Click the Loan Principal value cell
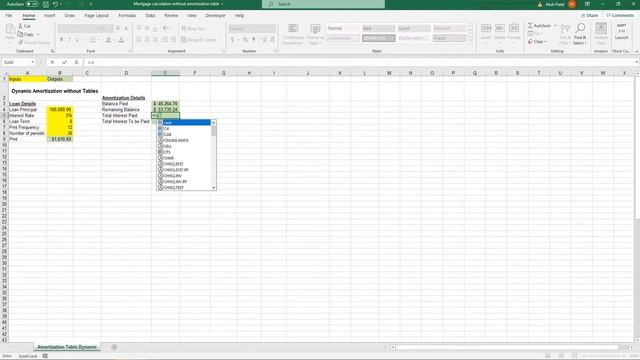The height and width of the screenshot is (360, 640). tap(60, 110)
